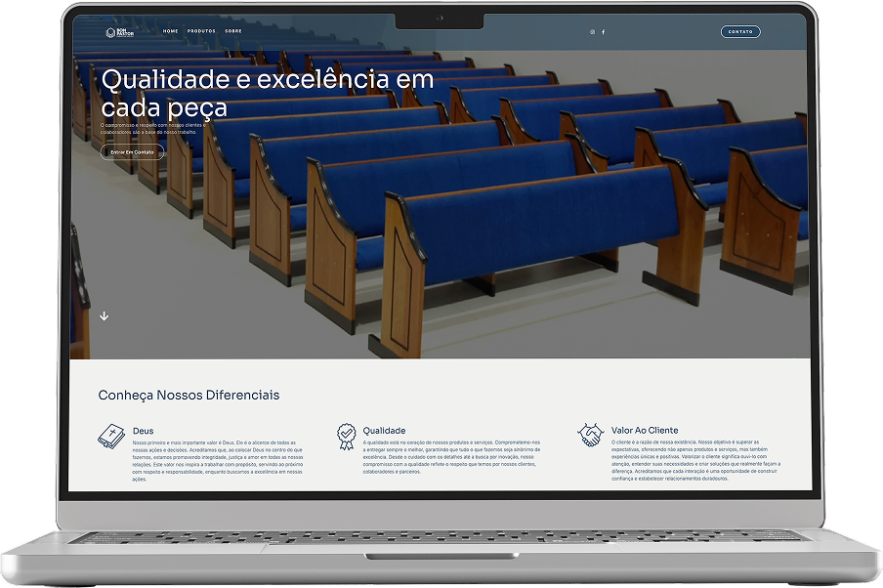Click the Valor Ao Cliente heading
This screenshot has width=883, height=588.
(x=644, y=430)
